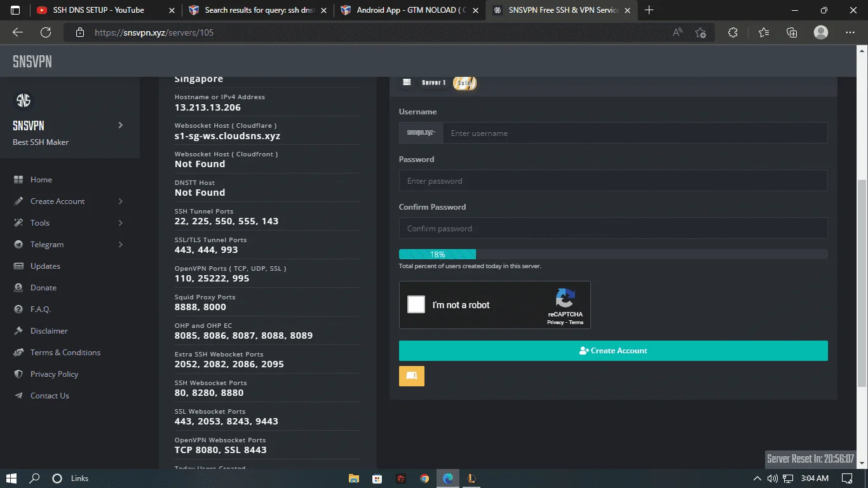This screenshot has height=488, width=868.
Task: Open the Collections icon
Action: [x=792, y=32]
